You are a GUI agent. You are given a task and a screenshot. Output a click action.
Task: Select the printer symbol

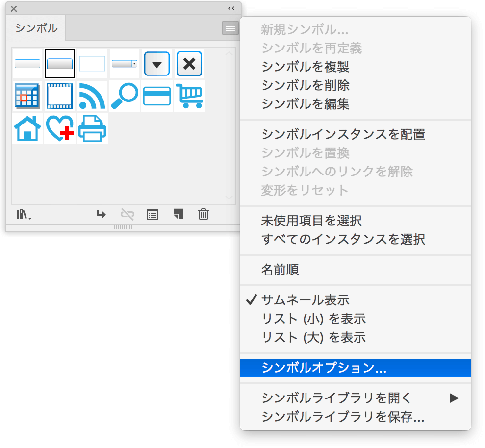tap(92, 128)
